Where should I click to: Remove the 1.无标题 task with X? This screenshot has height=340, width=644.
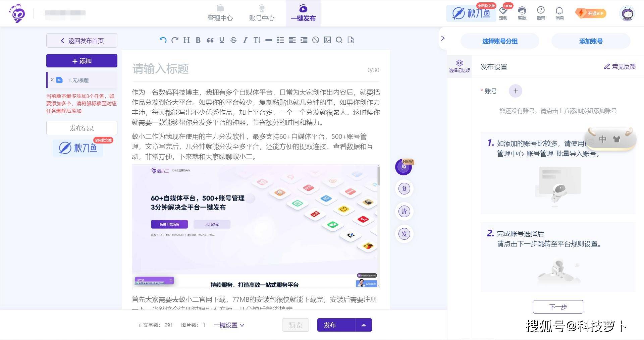click(52, 80)
